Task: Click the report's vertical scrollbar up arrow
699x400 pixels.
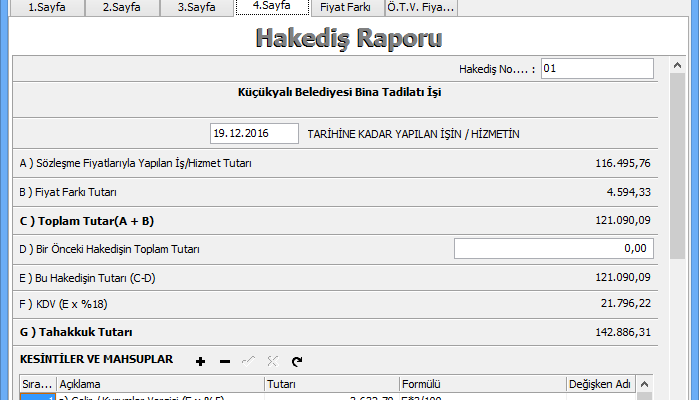Action: (x=677, y=66)
